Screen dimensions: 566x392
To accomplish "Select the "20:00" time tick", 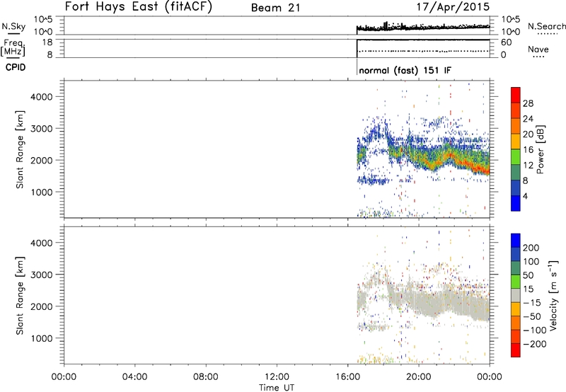I will coord(419,377).
